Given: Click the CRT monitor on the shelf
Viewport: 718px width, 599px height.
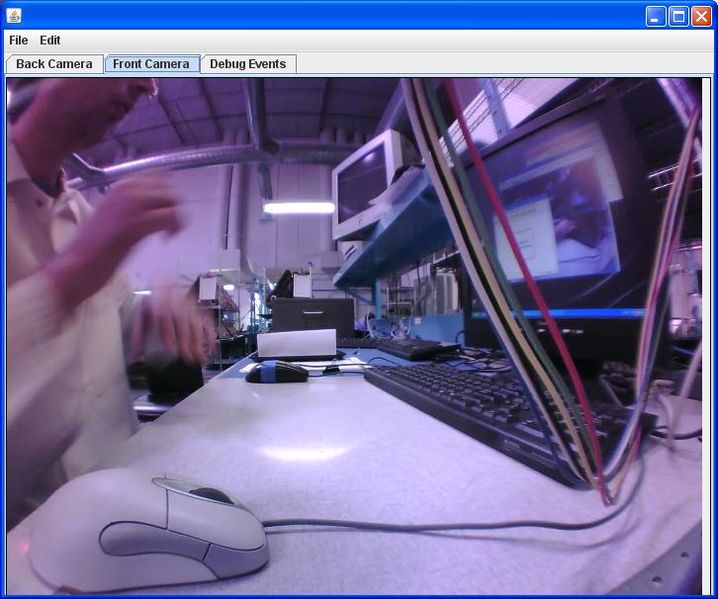Looking at the screenshot, I should pyautogui.click(x=365, y=185).
